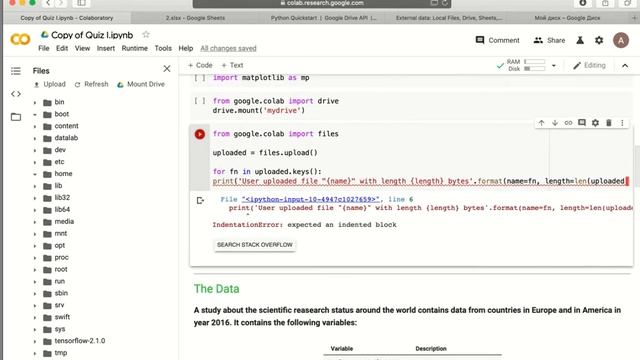Expand the tensorflow-2.1.0 folder
The width and height of the screenshot is (640, 360).
(35, 342)
